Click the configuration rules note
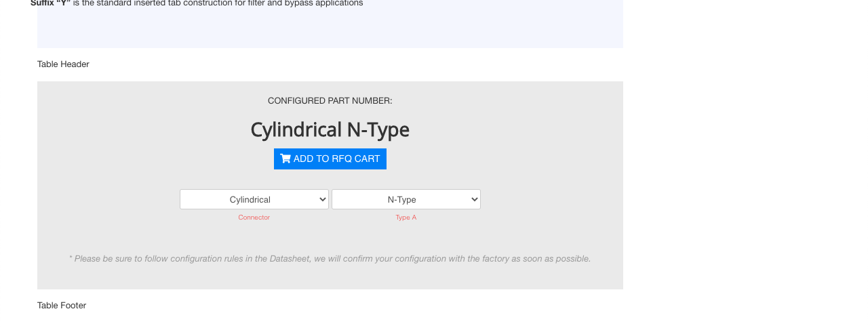This screenshot has width=868, height=328. 330,258
